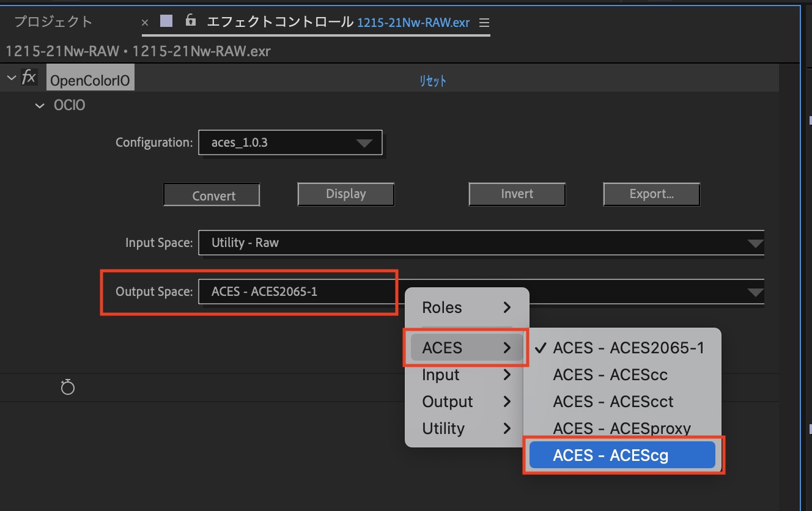Click the stopwatch animation icon
812x511 pixels.
(x=68, y=387)
